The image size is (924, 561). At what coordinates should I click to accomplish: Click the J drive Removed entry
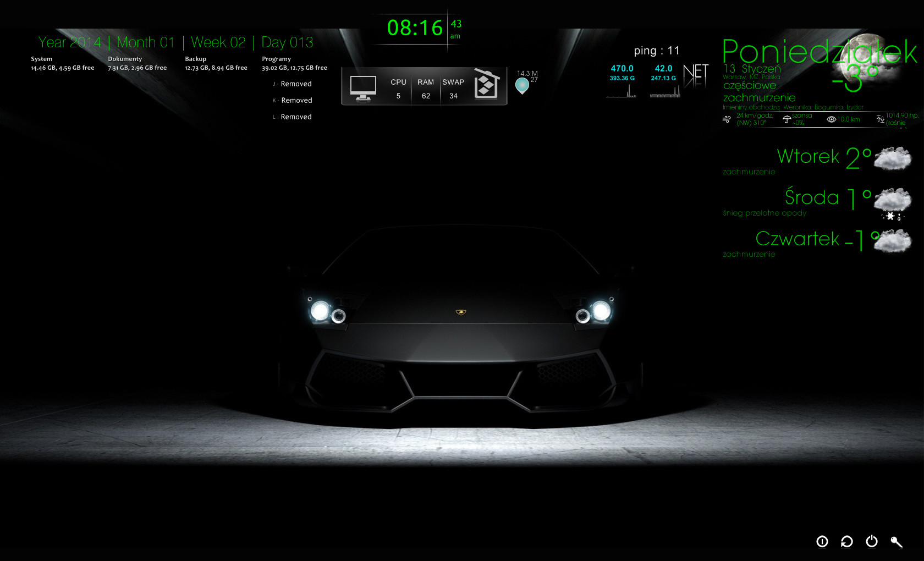[x=295, y=84]
